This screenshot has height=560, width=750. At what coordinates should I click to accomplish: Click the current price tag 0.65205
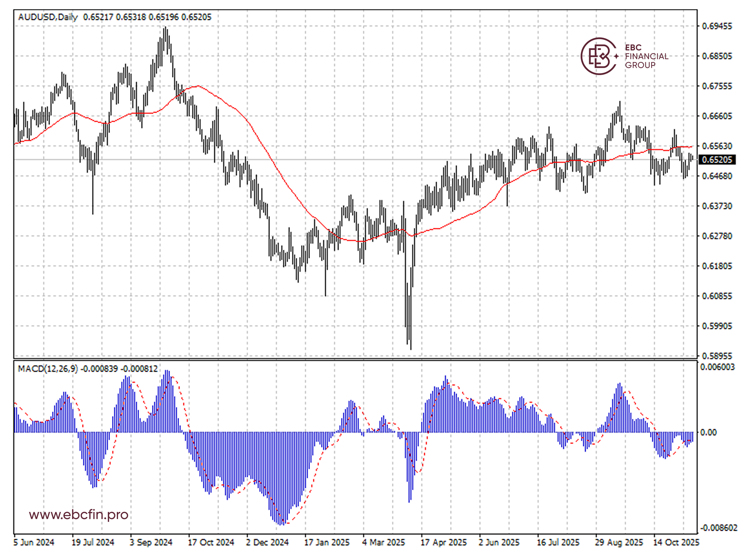[x=717, y=160]
